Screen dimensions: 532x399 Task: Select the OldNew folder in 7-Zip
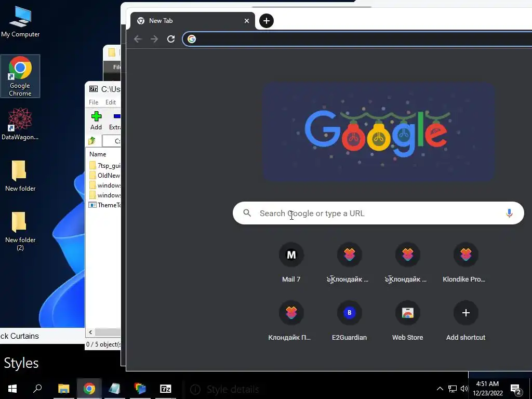click(104, 176)
